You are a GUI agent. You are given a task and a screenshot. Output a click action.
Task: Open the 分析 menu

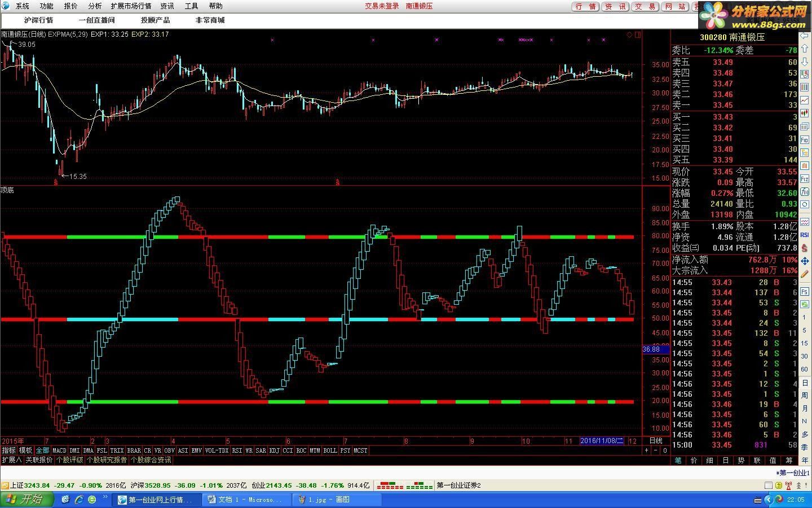(95, 6)
